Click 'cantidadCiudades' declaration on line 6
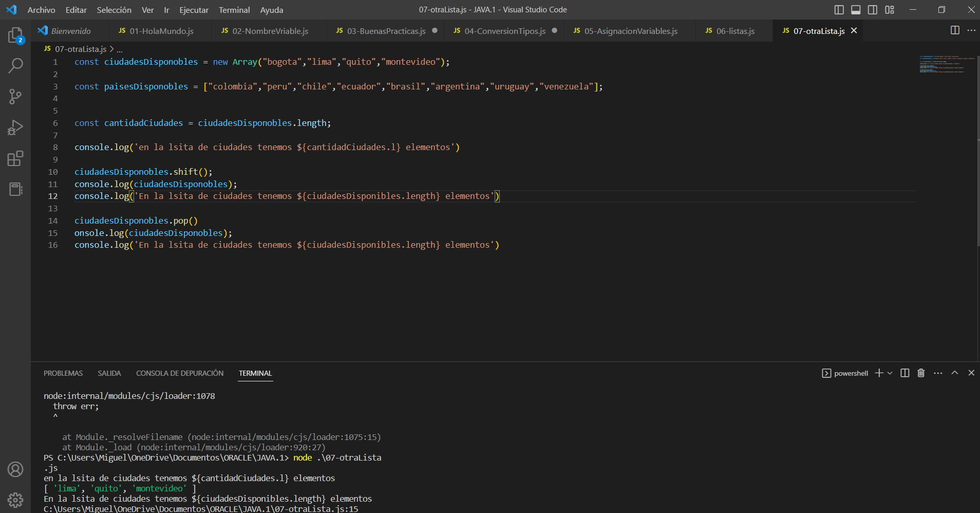Image resolution: width=980 pixels, height=513 pixels. 143,123
